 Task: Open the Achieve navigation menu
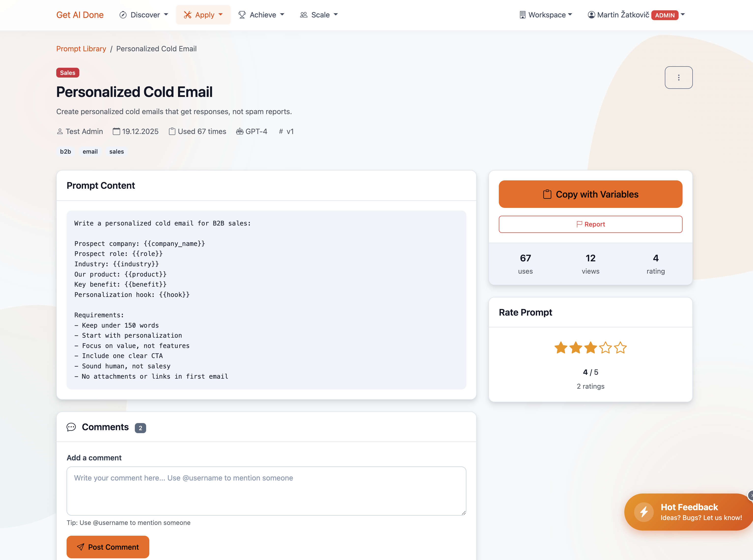(262, 15)
